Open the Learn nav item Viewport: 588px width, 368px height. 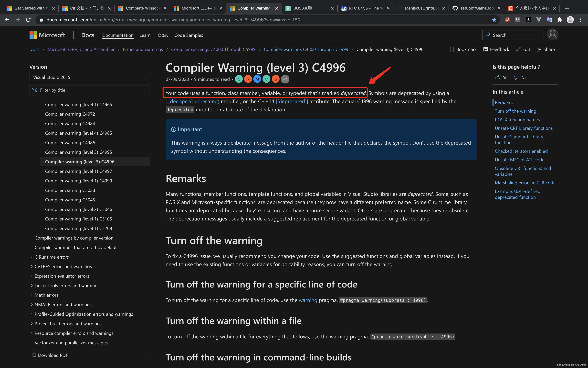(x=145, y=35)
